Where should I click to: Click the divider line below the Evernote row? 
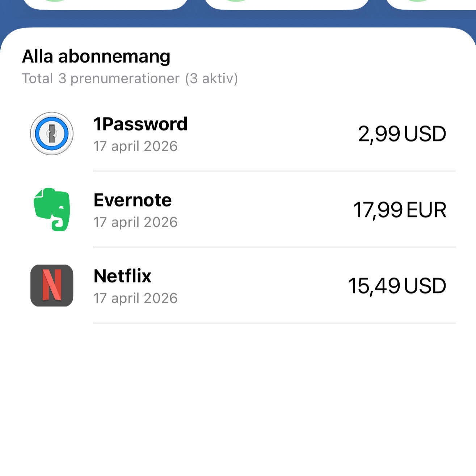click(x=274, y=247)
